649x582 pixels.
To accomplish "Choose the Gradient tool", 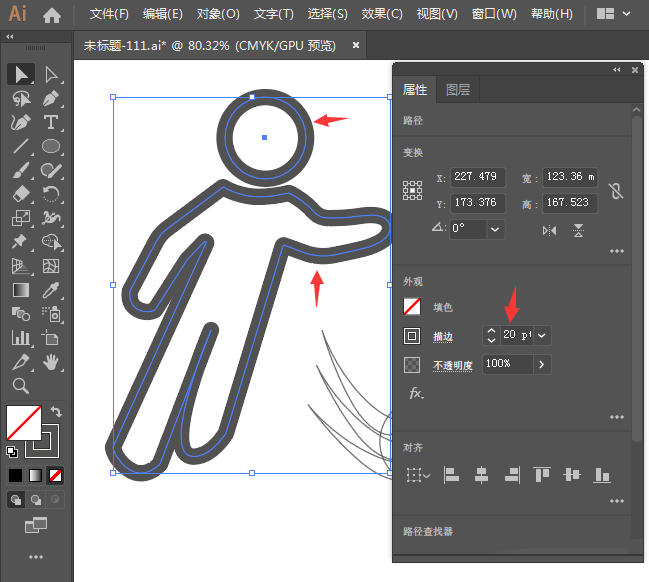I will [21, 290].
